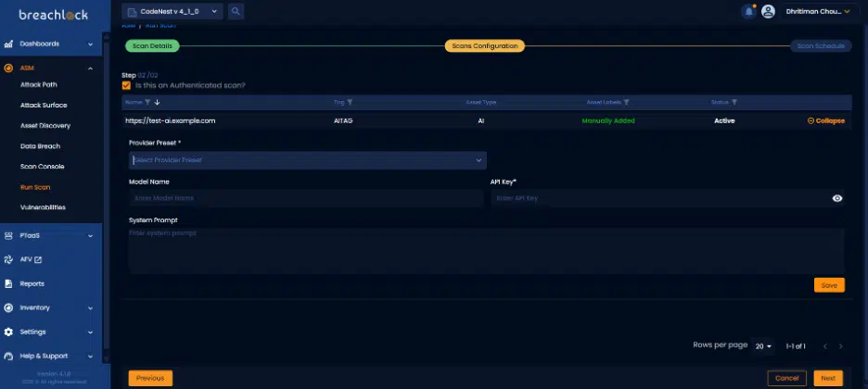
Task: Click the Model Name input field
Action: [x=306, y=198]
